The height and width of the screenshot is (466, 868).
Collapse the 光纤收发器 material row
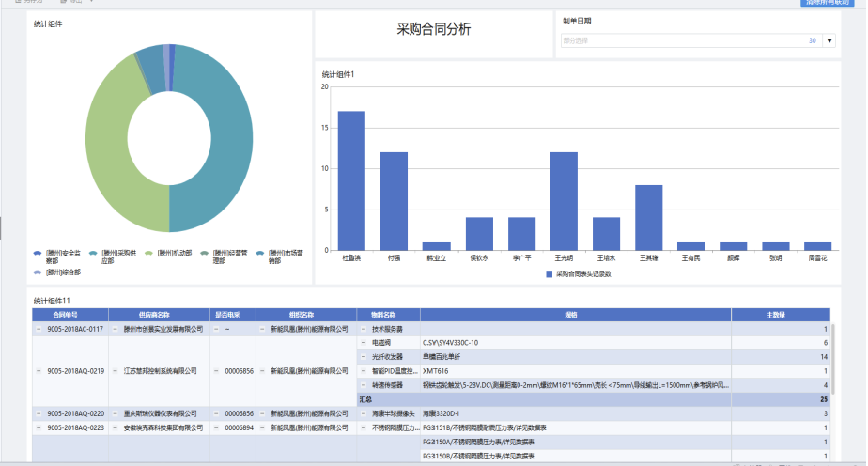[364, 357]
